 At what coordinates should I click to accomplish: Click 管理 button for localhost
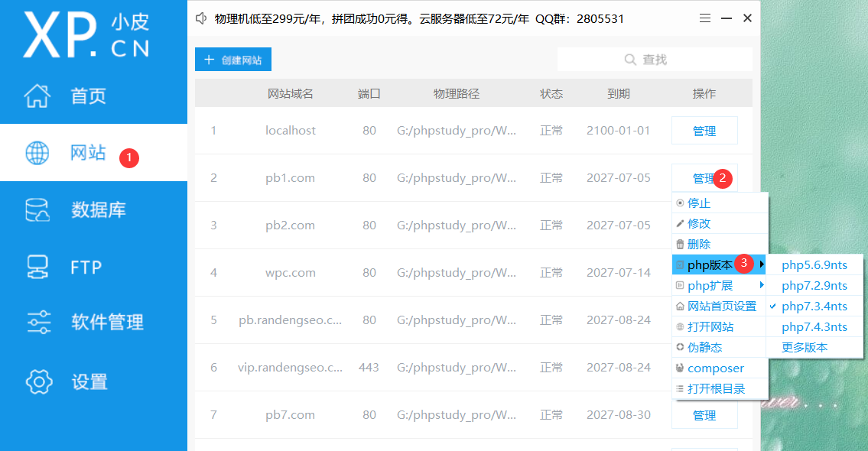[x=704, y=131]
